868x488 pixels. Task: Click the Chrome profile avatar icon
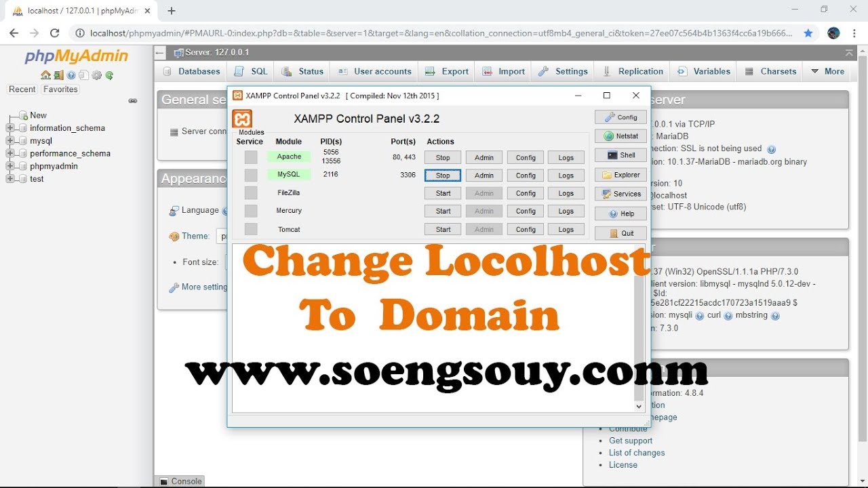pos(834,33)
